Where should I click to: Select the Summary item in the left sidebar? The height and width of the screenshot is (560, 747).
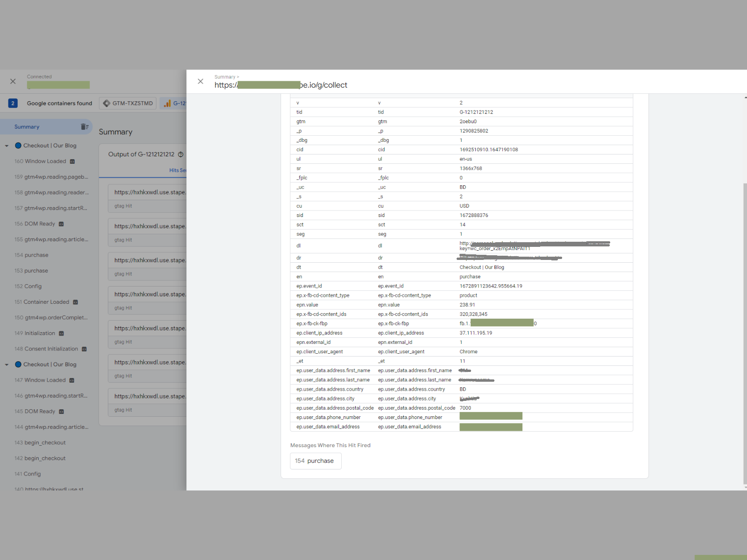click(27, 126)
